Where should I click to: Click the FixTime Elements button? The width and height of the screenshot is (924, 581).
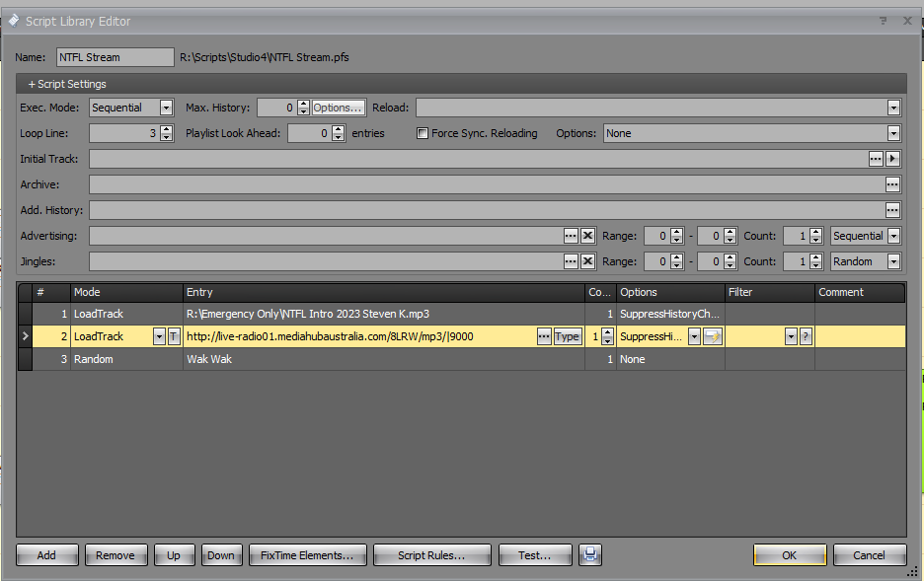point(307,555)
